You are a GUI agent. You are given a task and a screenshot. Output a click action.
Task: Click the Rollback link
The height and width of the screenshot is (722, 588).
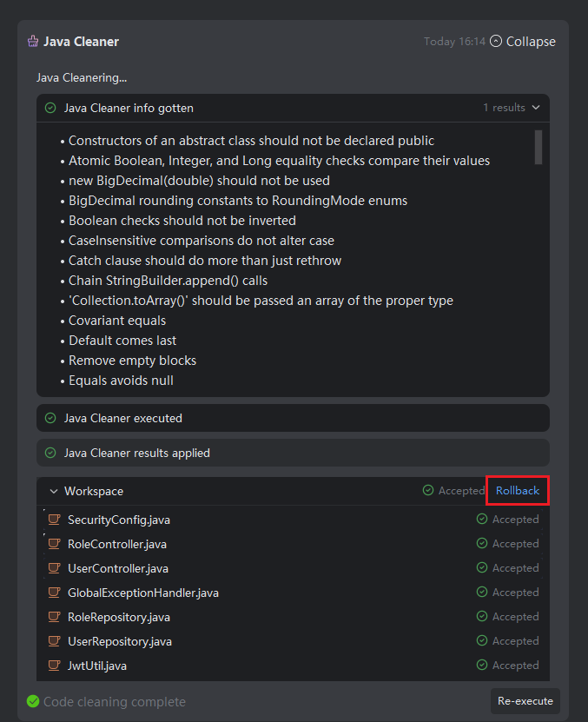[518, 491]
